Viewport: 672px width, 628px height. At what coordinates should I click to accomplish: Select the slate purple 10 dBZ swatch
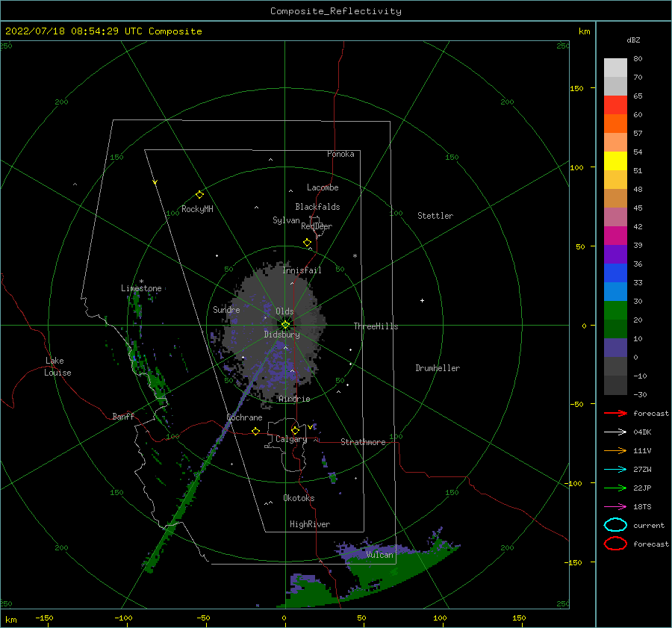click(615, 348)
